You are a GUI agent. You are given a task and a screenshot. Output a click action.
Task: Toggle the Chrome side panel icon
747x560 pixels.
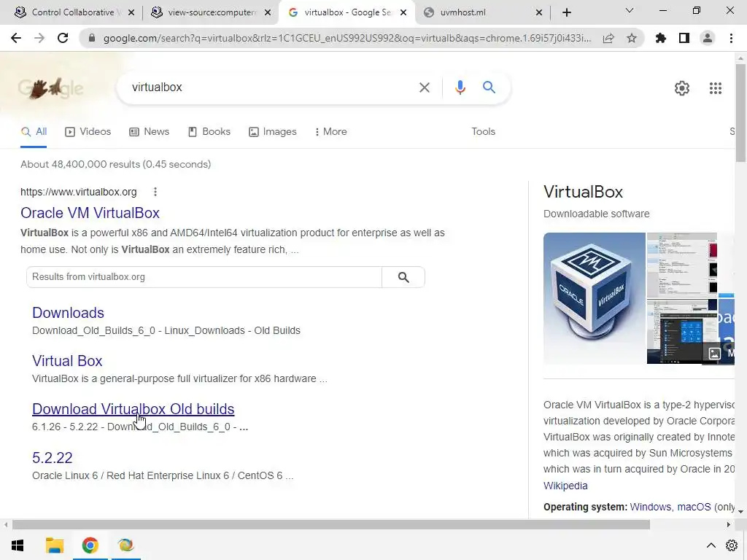click(684, 38)
